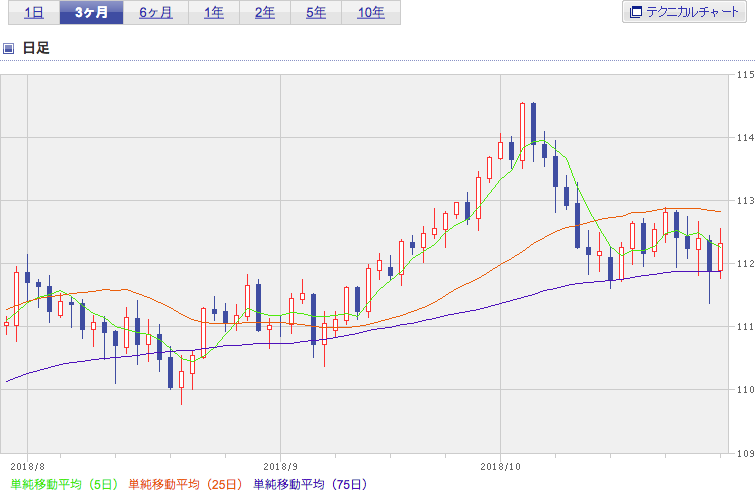
Task: Click the 2018/9 date axis label
Action: click(281, 467)
